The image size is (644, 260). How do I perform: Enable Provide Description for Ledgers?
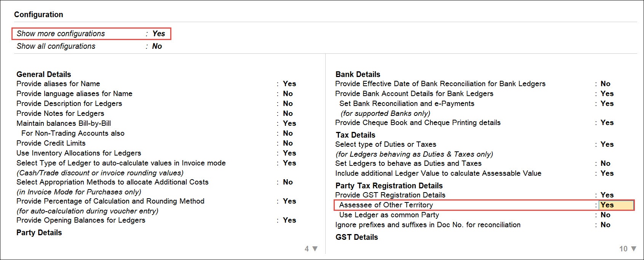pyautogui.click(x=288, y=103)
